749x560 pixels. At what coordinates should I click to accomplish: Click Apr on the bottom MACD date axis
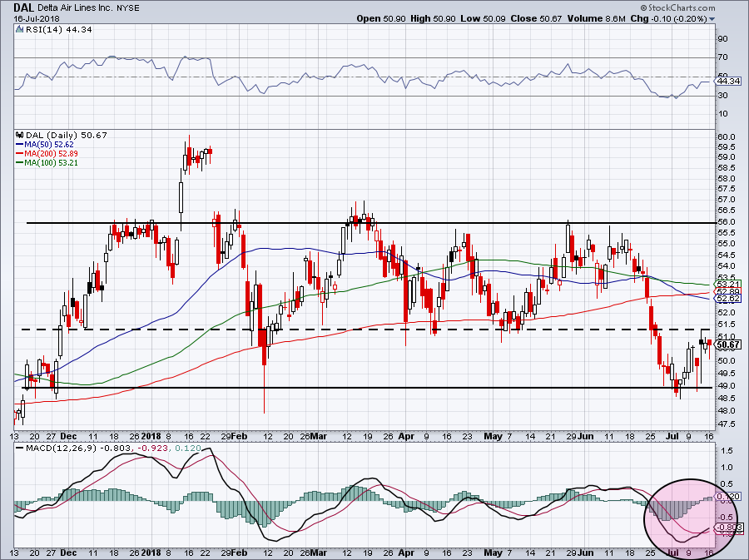[x=406, y=553]
